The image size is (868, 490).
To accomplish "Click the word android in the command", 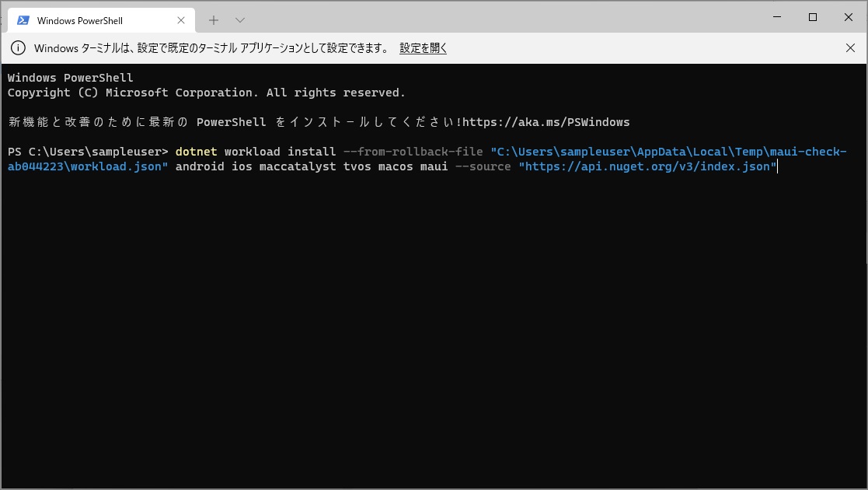I will coord(199,166).
